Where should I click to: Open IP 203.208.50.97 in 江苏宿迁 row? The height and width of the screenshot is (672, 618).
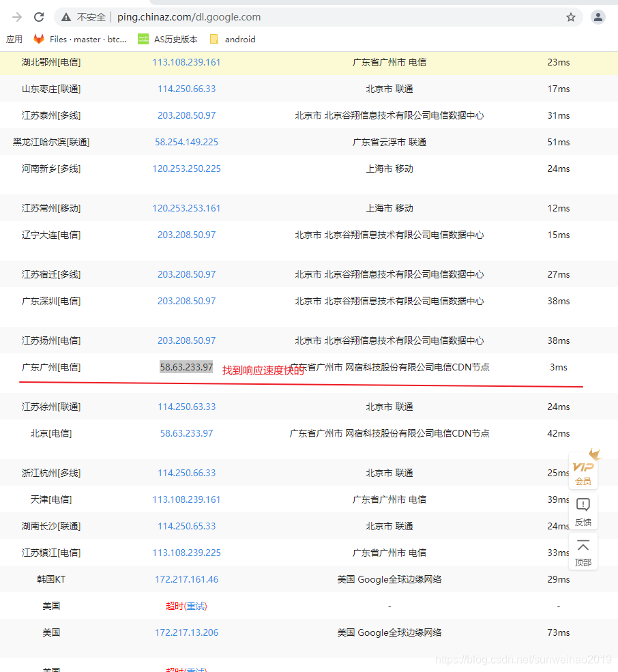(x=186, y=274)
